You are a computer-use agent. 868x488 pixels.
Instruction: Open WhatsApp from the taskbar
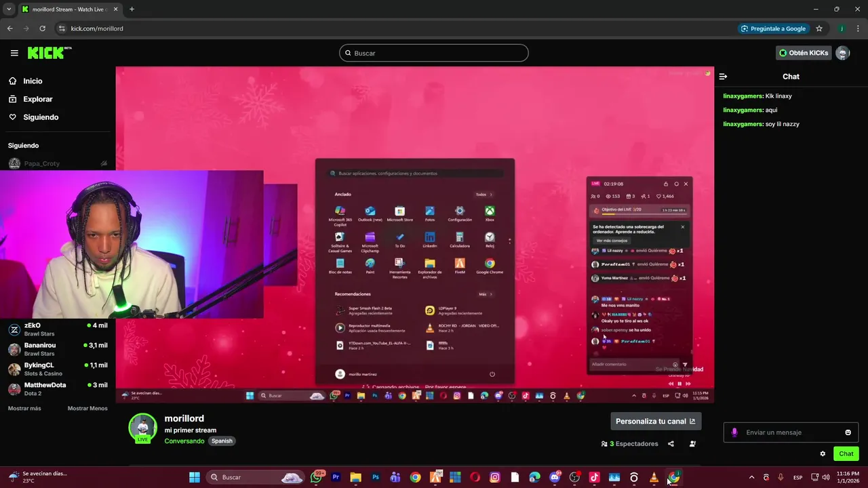(x=317, y=477)
